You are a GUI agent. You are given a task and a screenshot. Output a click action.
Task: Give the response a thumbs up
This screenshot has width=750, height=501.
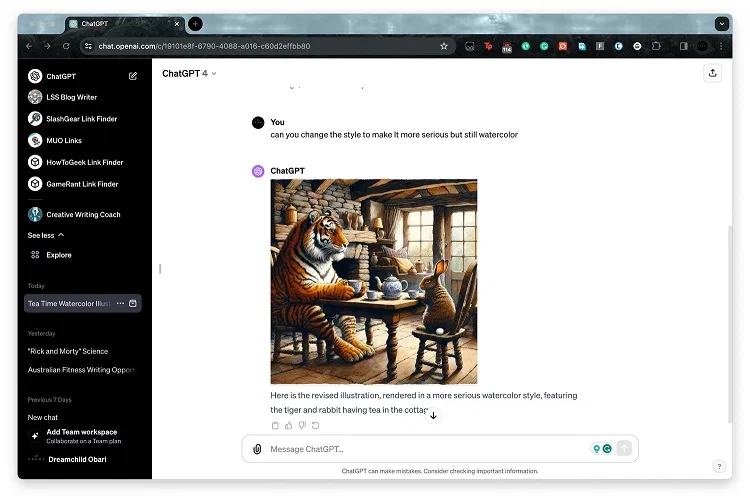click(x=289, y=426)
